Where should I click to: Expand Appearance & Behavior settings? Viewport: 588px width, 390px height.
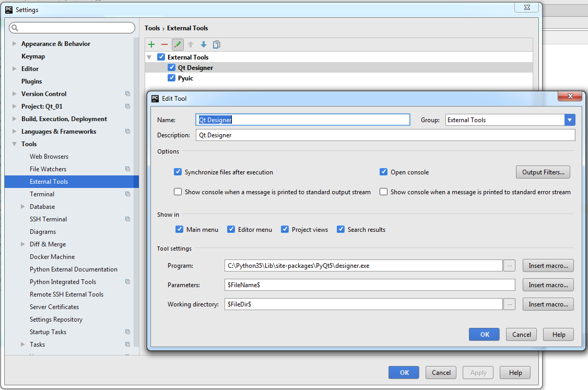pos(14,43)
